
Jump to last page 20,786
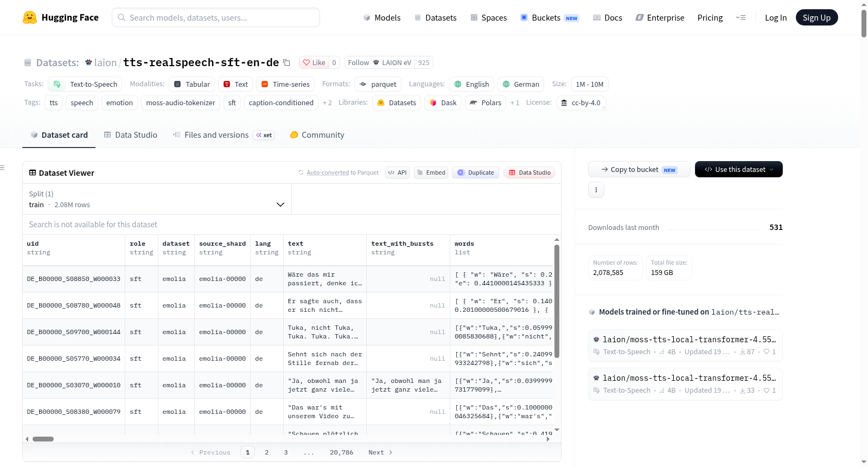click(342, 452)
